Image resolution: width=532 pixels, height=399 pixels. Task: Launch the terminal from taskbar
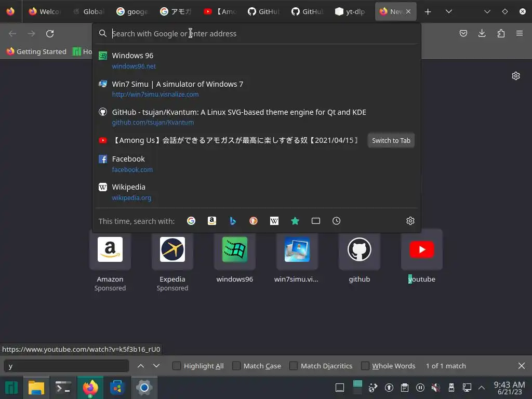(63, 388)
